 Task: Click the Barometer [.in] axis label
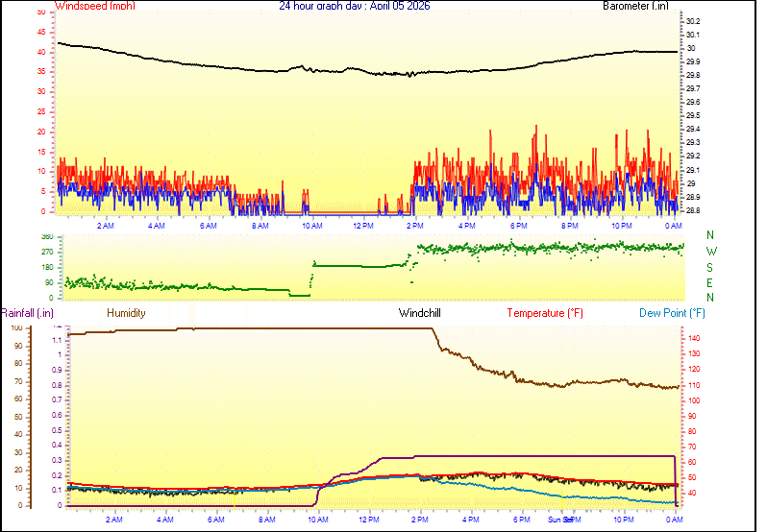coord(635,6)
